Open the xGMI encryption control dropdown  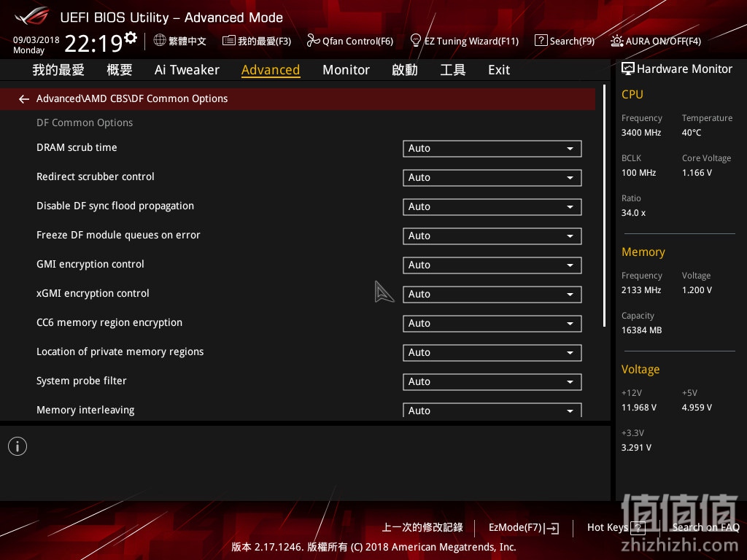click(x=492, y=295)
